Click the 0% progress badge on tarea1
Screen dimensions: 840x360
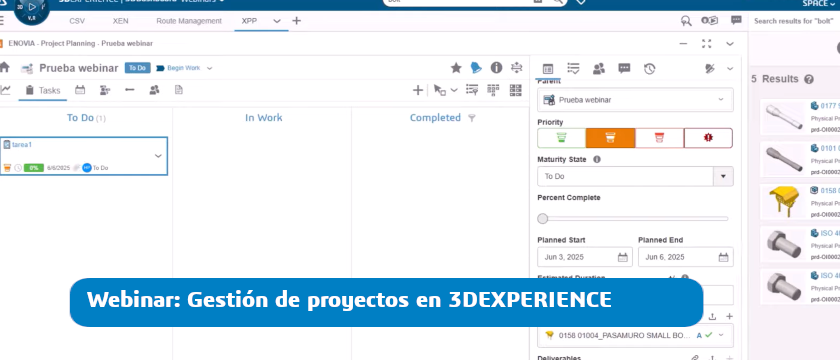click(x=34, y=168)
